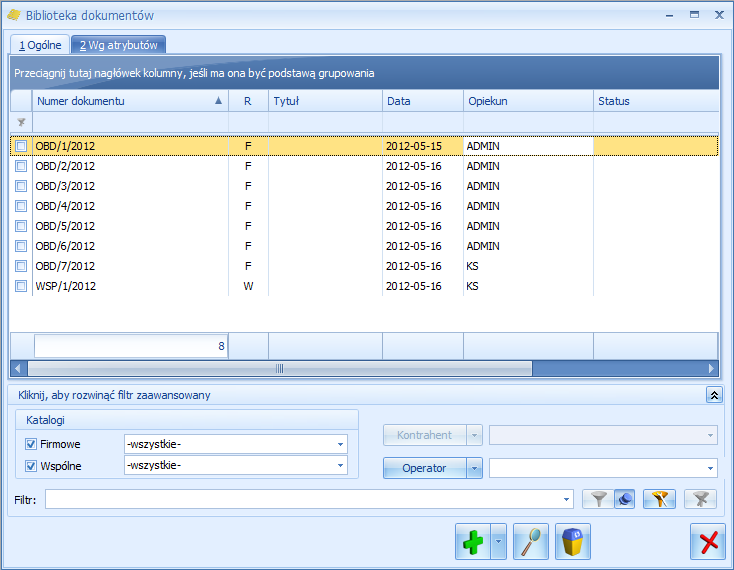Screen dimensions: 734x570
Task: Switch to the 1 Ogólne tab
Action: click(x=40, y=45)
